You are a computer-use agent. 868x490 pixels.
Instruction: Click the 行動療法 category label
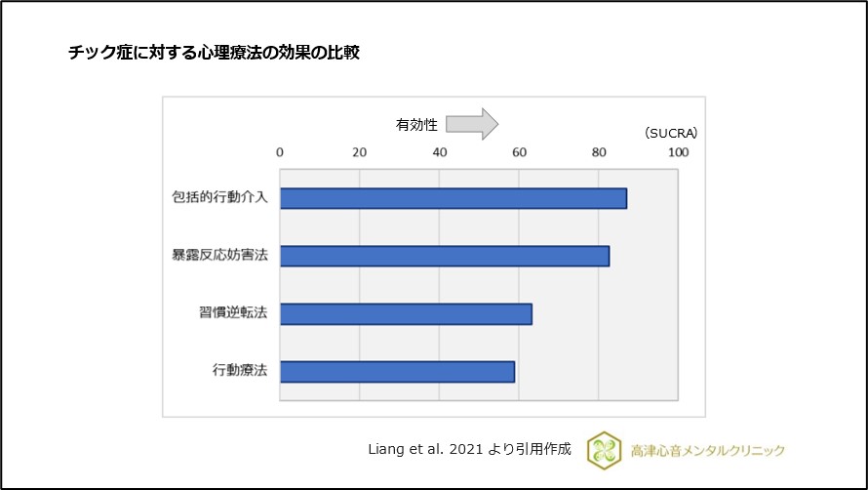[x=239, y=372]
